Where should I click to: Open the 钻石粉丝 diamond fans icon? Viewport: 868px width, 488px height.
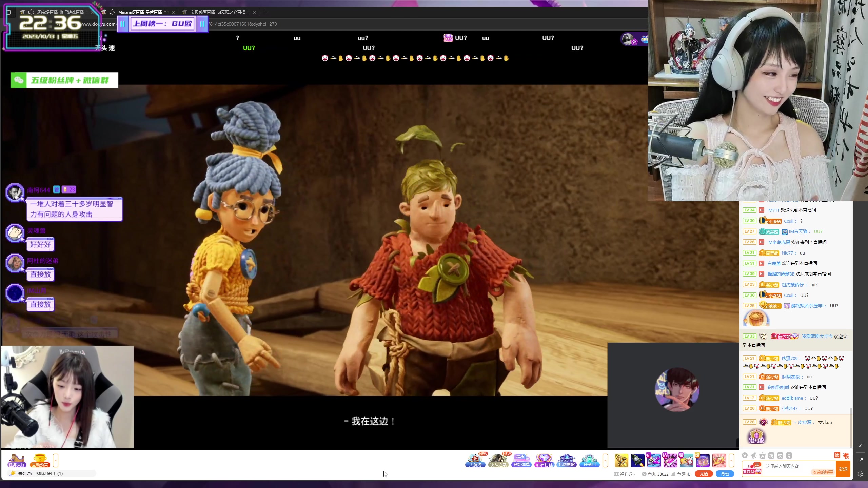[544, 460]
